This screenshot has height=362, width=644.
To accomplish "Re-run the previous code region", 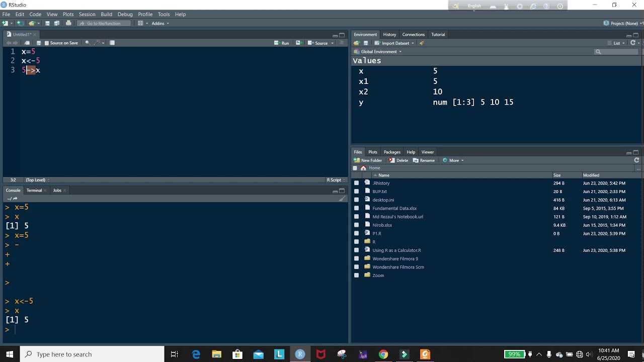I will tap(298, 43).
